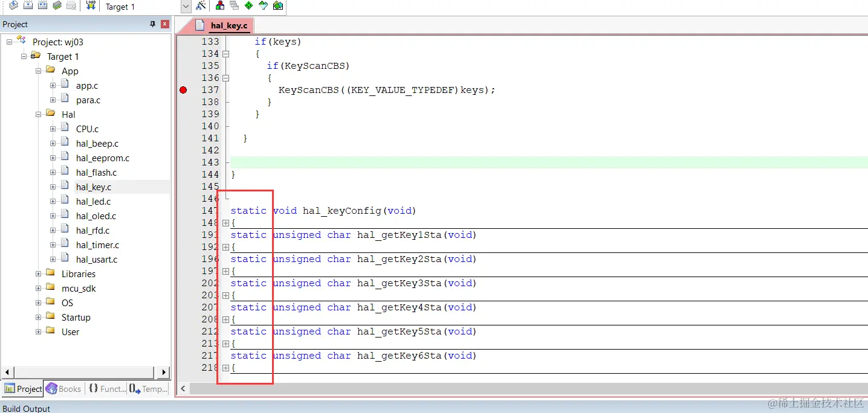Click the highlighted line 143 in editor
The height and width of the screenshot is (413, 868).
click(x=549, y=162)
